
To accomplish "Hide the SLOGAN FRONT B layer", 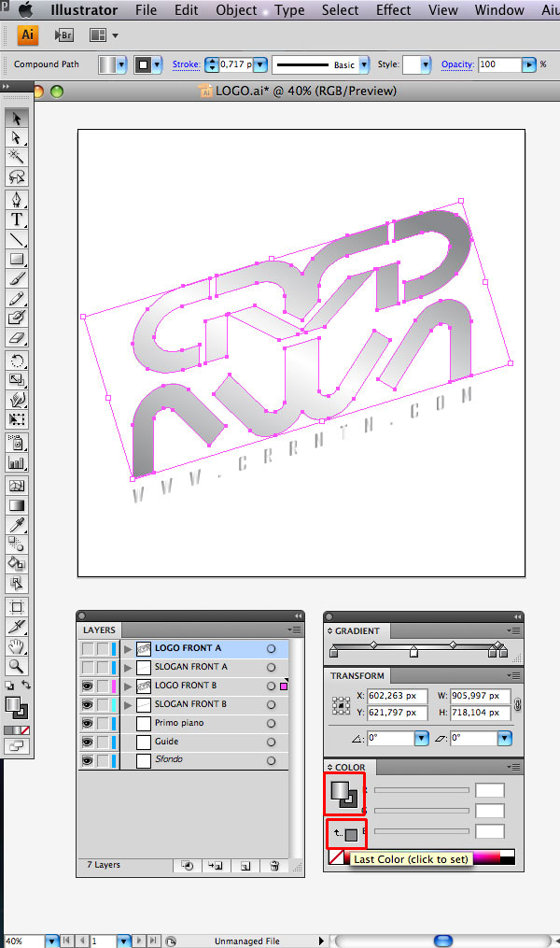I will pos(88,705).
